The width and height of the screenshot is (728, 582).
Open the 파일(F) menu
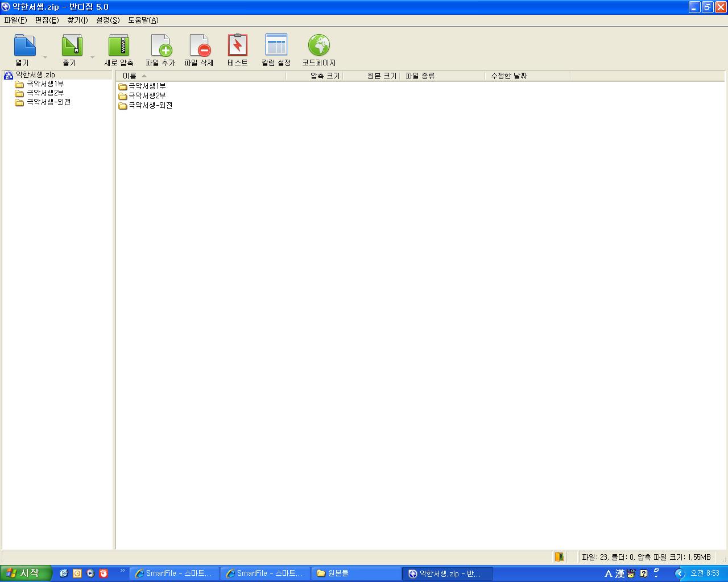pyautogui.click(x=15, y=20)
